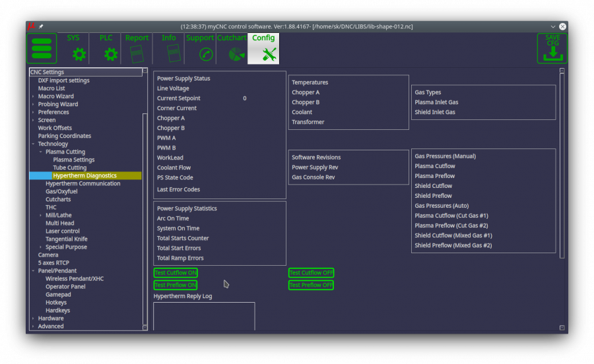
Task: Expand the Mill/Lathe tree node
Action: tap(41, 215)
